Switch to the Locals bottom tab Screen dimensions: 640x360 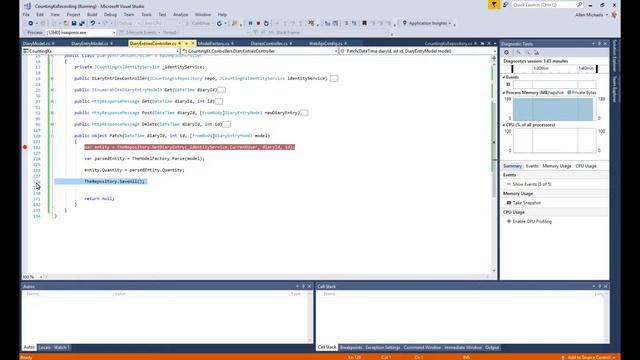pyautogui.click(x=44, y=347)
